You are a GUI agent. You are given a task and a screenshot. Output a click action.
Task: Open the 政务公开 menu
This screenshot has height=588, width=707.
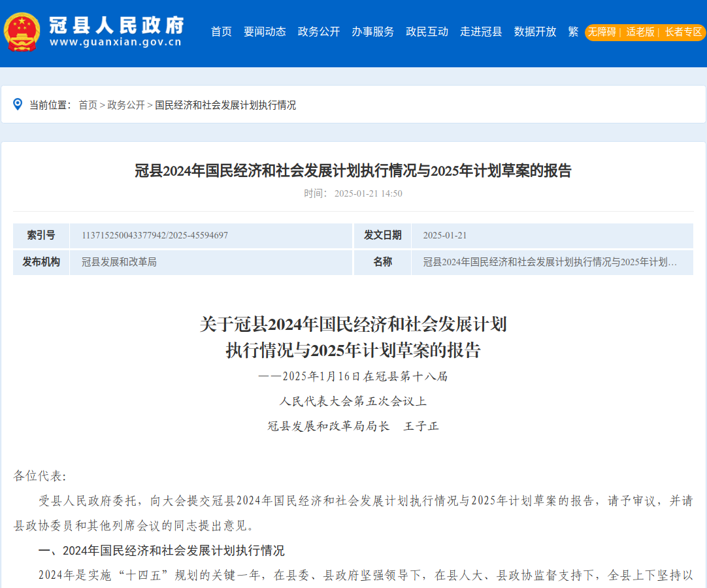click(x=318, y=31)
